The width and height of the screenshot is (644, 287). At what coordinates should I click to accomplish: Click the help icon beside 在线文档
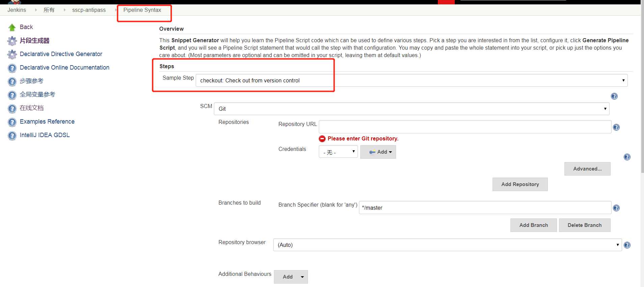pos(12,109)
